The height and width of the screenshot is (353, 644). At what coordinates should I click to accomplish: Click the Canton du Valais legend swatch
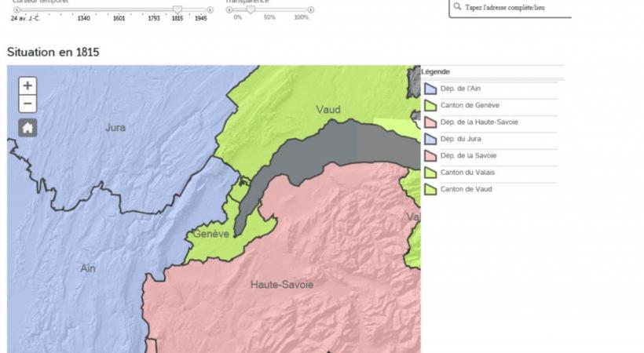pos(430,173)
